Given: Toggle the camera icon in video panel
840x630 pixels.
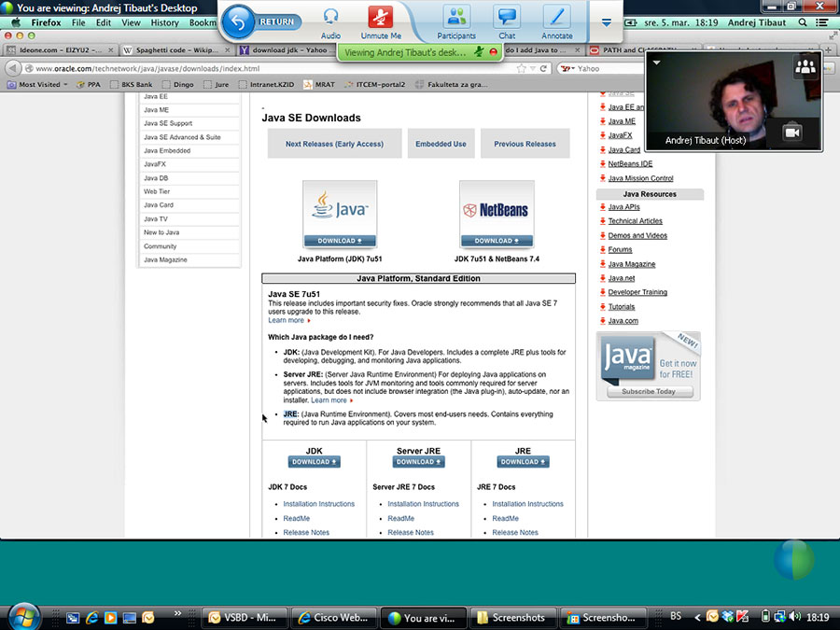Looking at the screenshot, I should (x=792, y=133).
